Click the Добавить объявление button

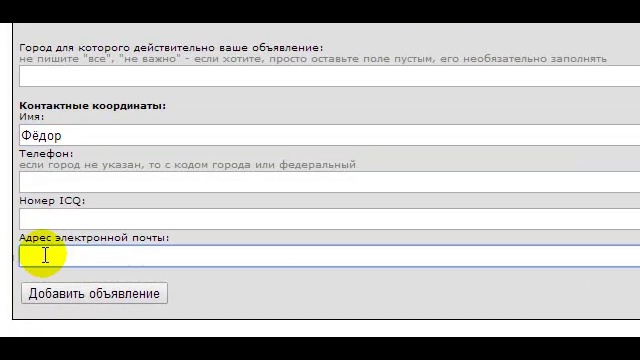94,293
